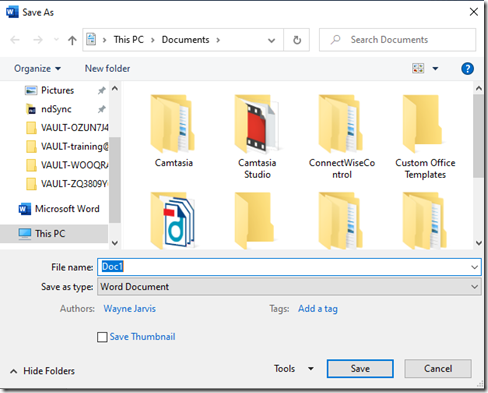Click file list scroll up arrow
This screenshot has height=393, width=488.
479,88
